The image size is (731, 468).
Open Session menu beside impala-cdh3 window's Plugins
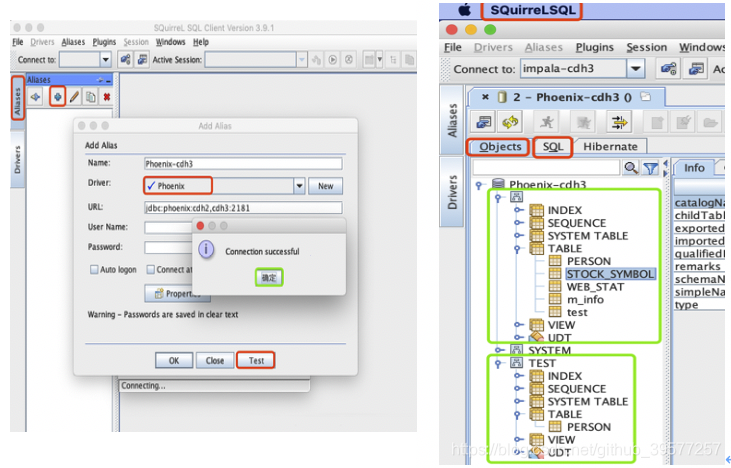[646, 47]
